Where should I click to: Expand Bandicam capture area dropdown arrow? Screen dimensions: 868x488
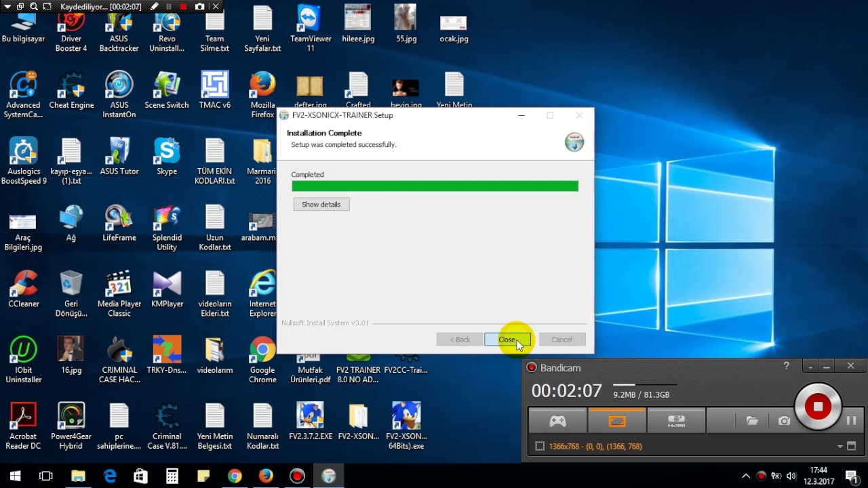pos(840,447)
